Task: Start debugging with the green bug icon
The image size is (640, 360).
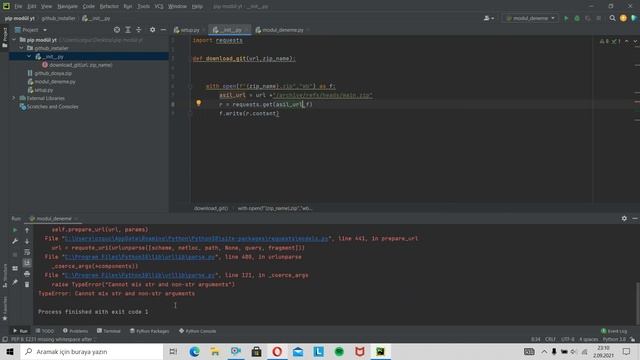Action: point(577,18)
